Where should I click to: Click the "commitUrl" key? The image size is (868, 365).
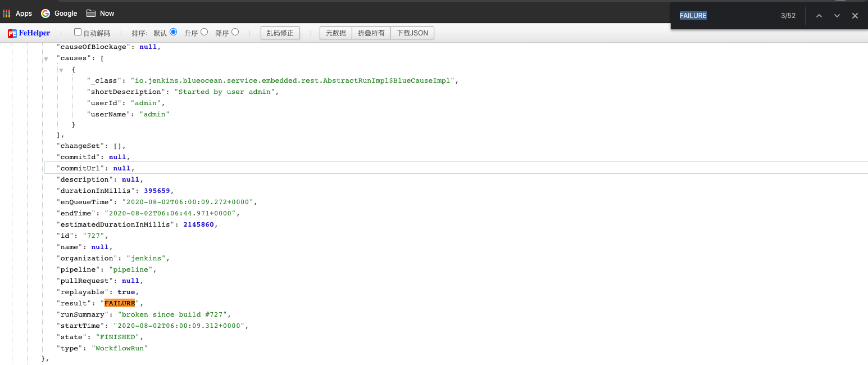point(80,168)
